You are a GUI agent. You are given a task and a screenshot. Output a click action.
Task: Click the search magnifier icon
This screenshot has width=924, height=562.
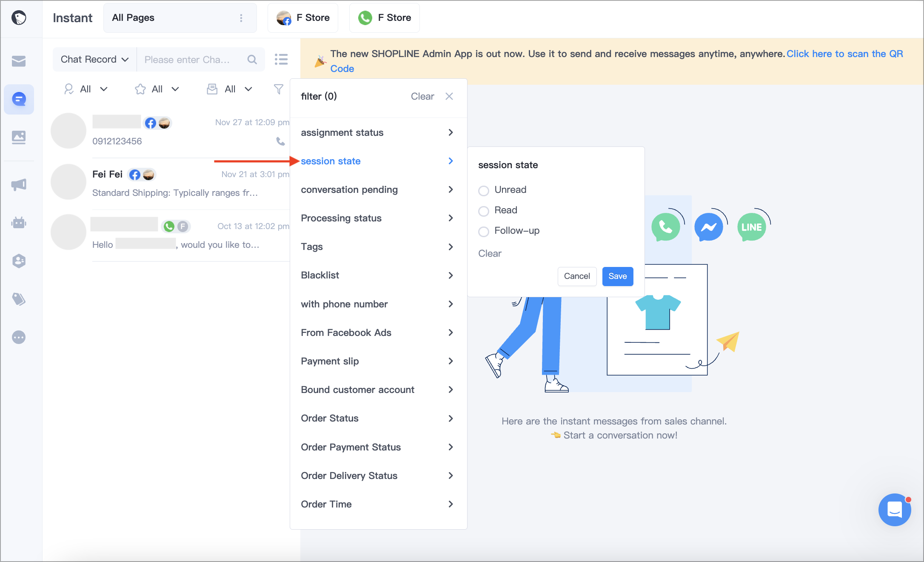coord(252,60)
